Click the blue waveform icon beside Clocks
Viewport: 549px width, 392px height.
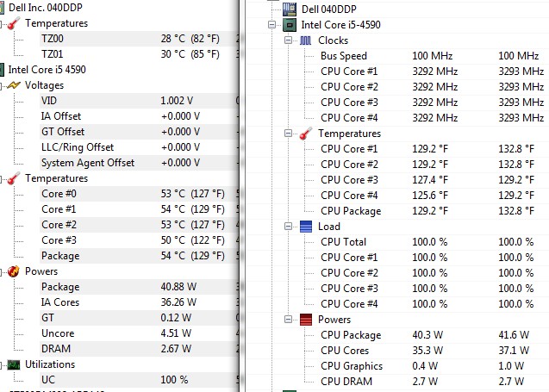pyautogui.click(x=306, y=40)
